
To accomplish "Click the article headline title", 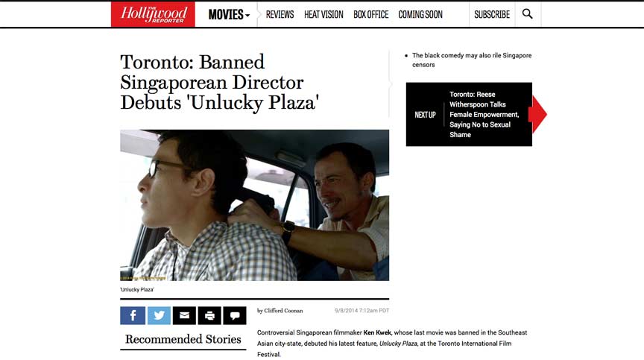I will click(x=220, y=83).
